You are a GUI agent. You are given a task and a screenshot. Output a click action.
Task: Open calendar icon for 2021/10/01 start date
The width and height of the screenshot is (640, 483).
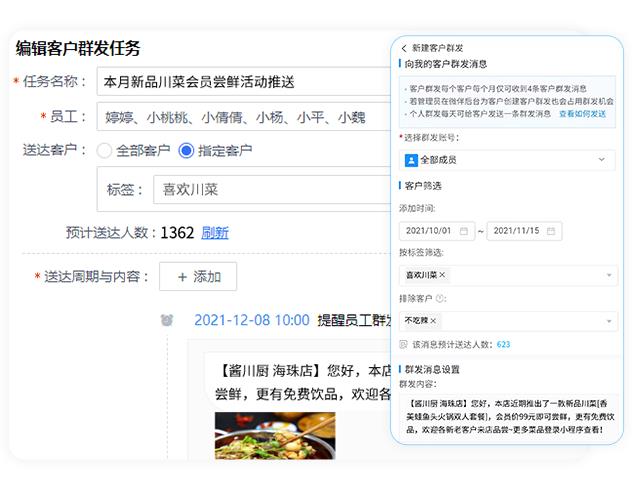pyautogui.click(x=465, y=231)
